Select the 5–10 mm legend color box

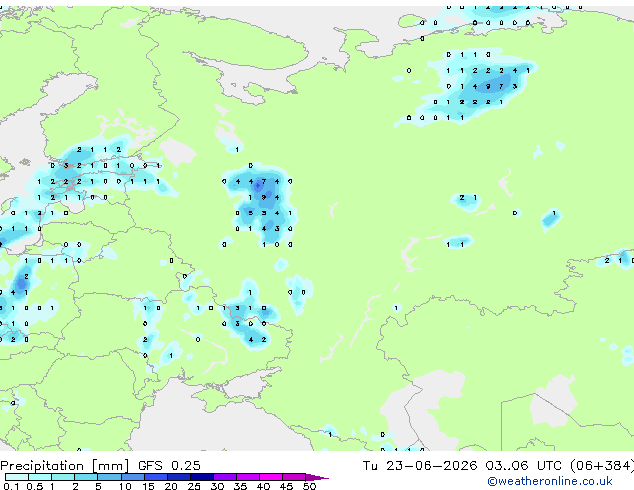click(x=109, y=477)
